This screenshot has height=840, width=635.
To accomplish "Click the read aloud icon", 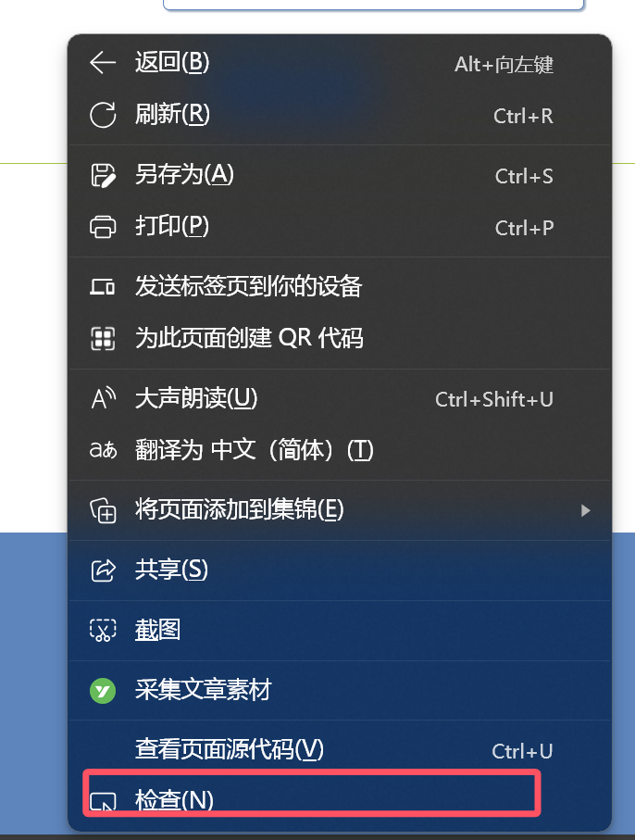I will pos(103,398).
